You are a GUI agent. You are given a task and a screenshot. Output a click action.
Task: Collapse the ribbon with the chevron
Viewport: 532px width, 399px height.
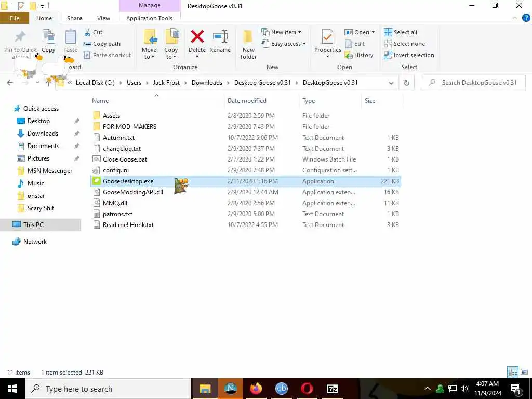point(515,18)
